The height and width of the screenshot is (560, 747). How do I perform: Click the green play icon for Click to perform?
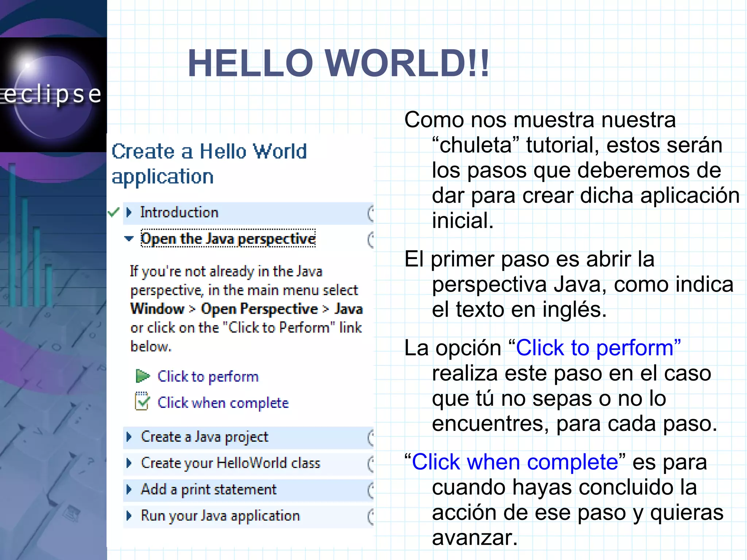click(x=143, y=376)
